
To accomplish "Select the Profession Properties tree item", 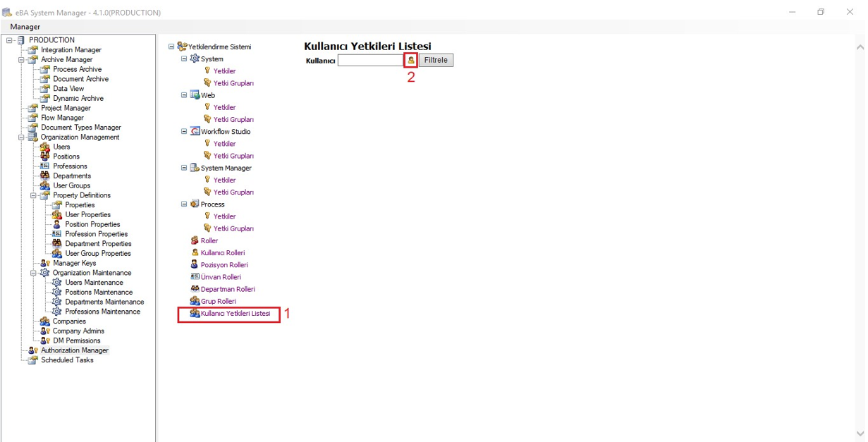I will [x=97, y=234].
